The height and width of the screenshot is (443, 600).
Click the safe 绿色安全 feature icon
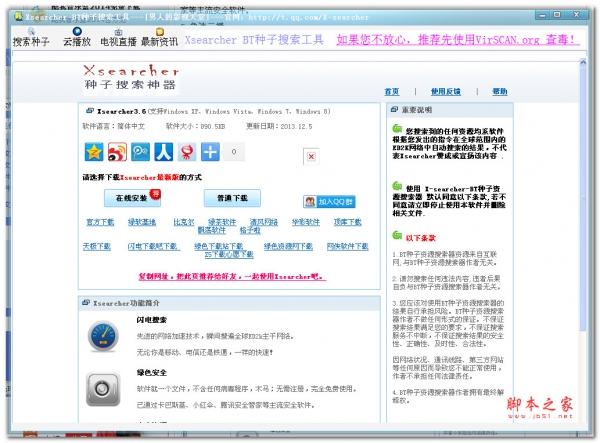(x=103, y=389)
